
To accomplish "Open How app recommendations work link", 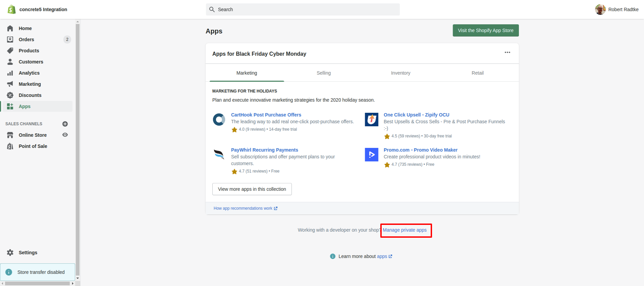I will (x=245, y=208).
